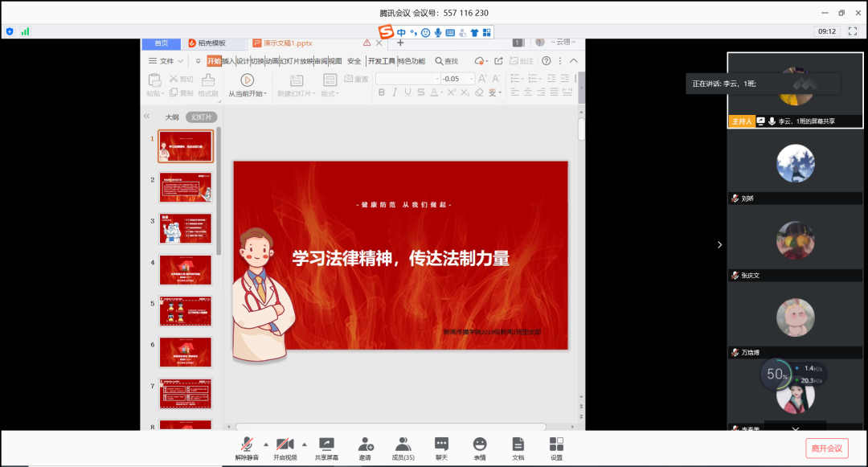Expand the microphone options arrow
The image size is (868, 467).
point(265,444)
